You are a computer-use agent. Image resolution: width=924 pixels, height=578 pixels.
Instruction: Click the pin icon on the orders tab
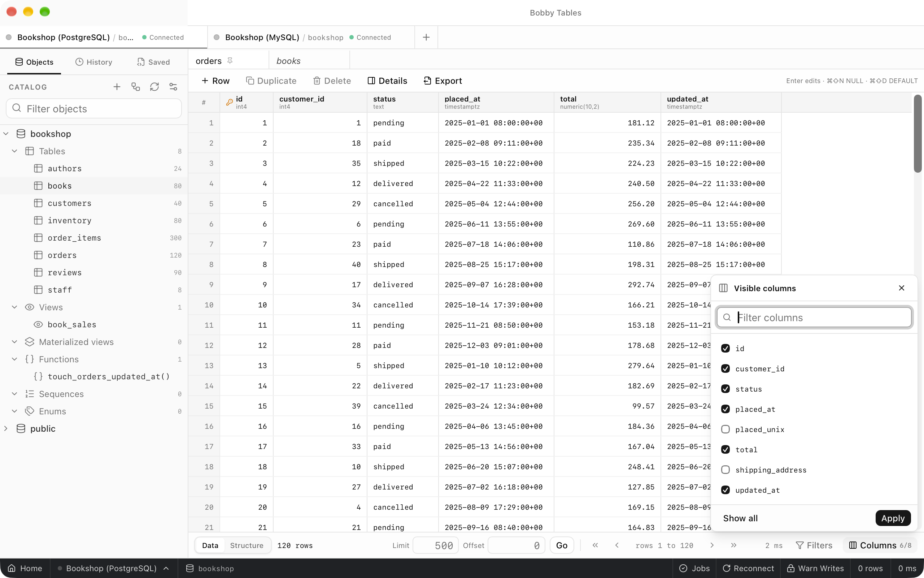pos(230,60)
